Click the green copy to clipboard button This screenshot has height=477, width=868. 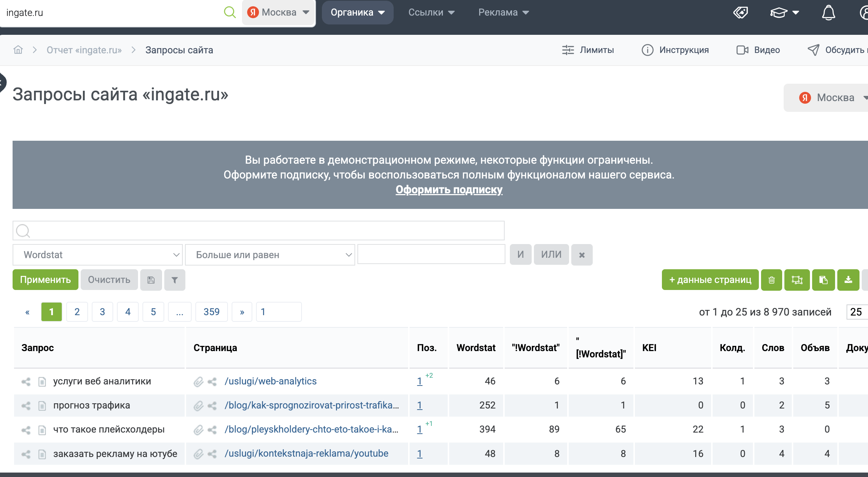click(x=823, y=280)
